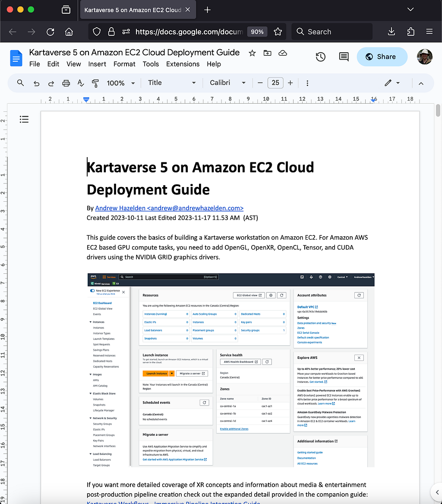Close the Kartaverse 5 browser tab

point(188,10)
